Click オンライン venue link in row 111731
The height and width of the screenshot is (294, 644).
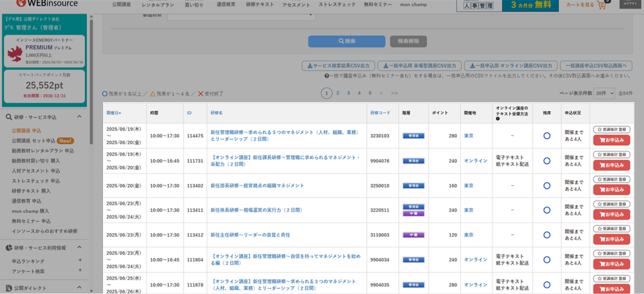pos(476,161)
